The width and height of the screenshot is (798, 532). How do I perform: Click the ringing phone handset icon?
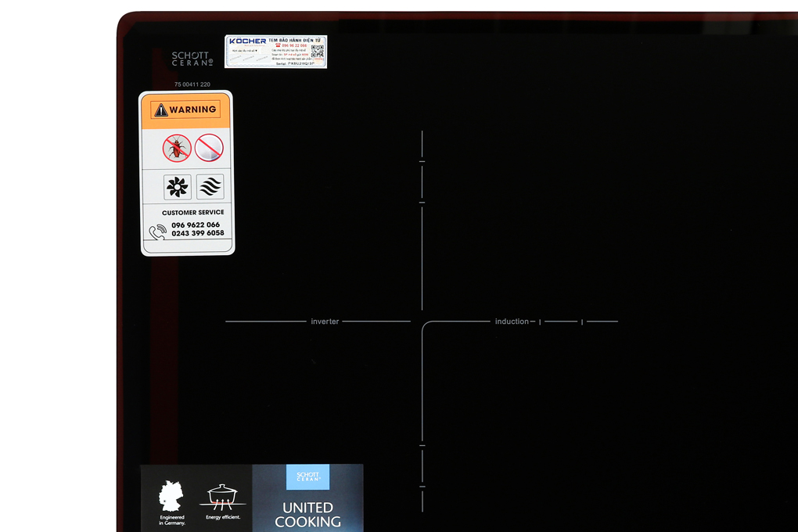(x=158, y=232)
